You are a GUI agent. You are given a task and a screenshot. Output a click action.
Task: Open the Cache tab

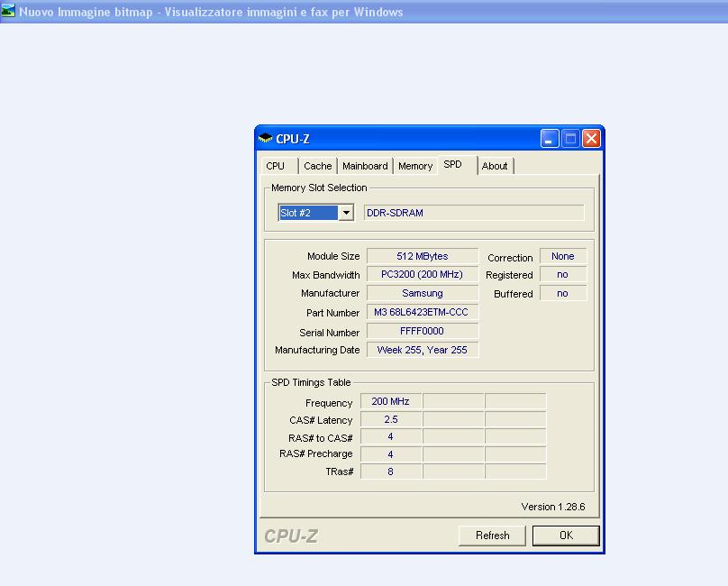[317, 166]
